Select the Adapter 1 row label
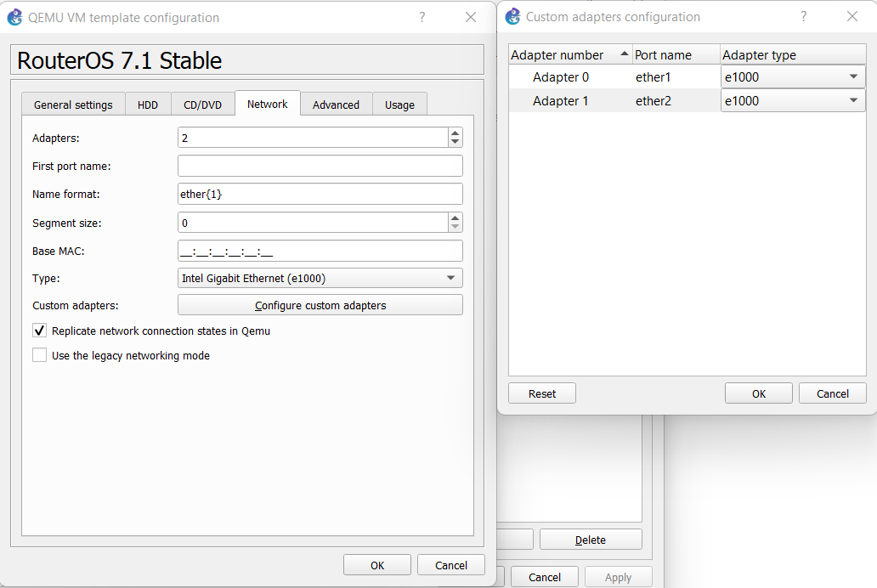This screenshot has width=877, height=588. point(560,101)
